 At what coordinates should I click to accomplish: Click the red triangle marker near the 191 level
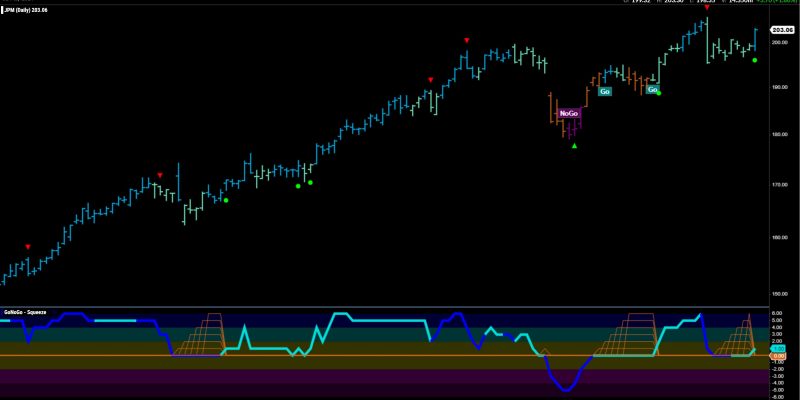[431, 80]
